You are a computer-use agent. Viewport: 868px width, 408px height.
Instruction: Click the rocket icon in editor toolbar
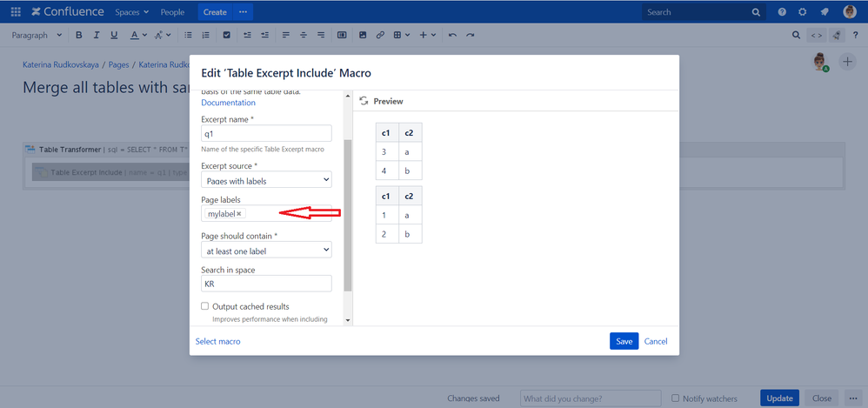point(837,35)
